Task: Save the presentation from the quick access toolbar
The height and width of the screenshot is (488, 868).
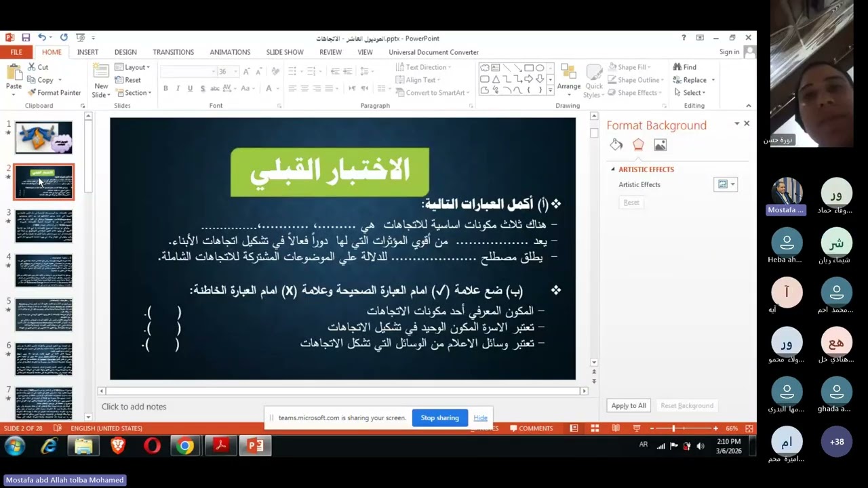Action: tap(26, 38)
